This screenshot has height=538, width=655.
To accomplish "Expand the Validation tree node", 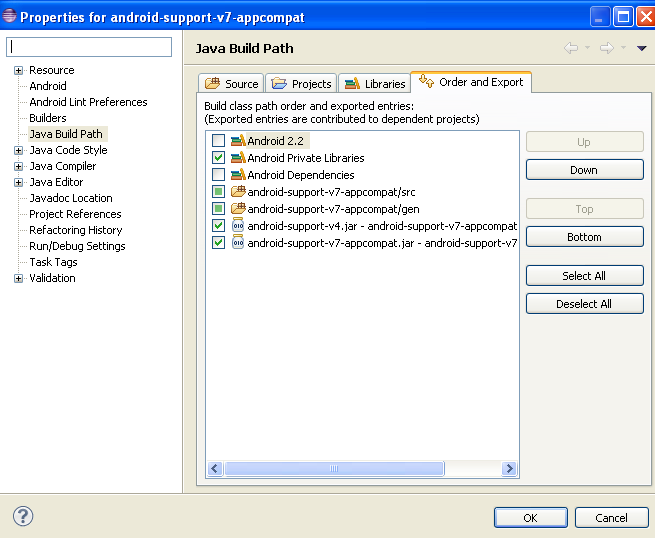I will [18, 278].
